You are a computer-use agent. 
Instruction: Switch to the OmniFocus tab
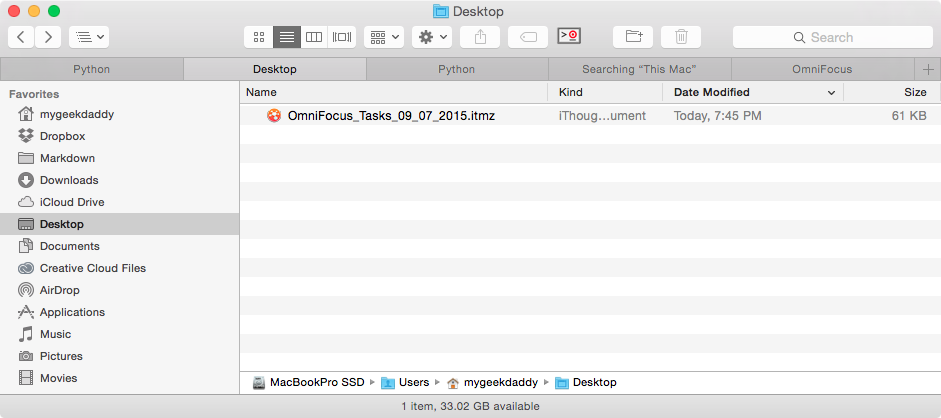[822, 69]
